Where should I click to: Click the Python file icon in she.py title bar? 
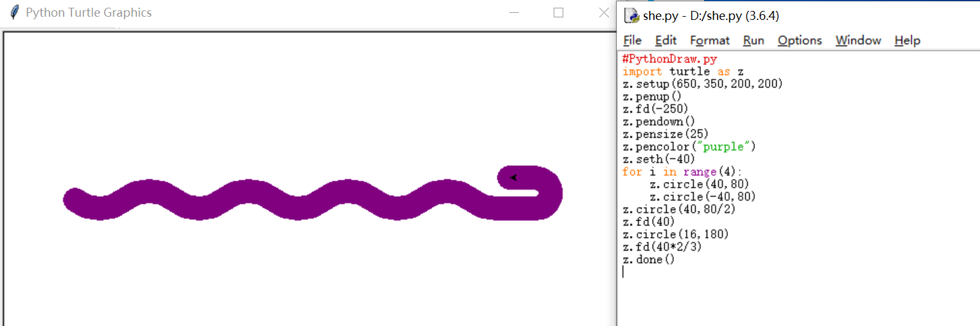coord(632,15)
